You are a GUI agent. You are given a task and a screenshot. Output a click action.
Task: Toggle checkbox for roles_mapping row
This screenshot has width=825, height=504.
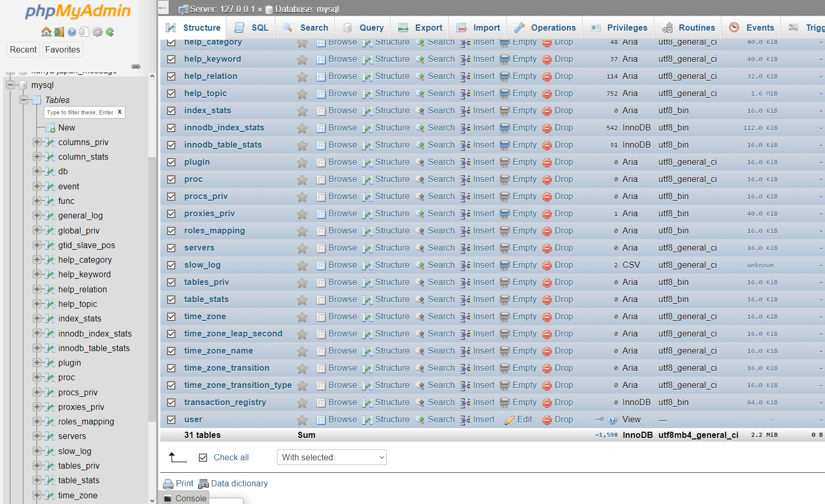(x=171, y=231)
